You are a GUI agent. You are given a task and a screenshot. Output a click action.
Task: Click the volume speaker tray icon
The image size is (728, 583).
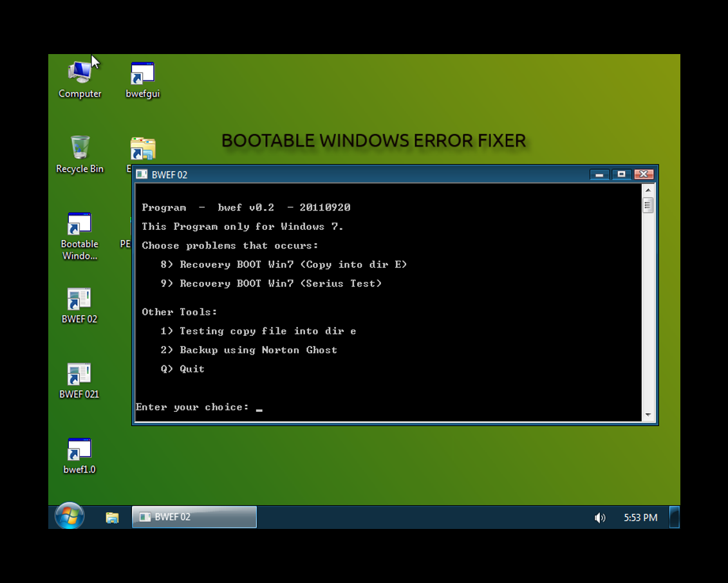(x=600, y=517)
